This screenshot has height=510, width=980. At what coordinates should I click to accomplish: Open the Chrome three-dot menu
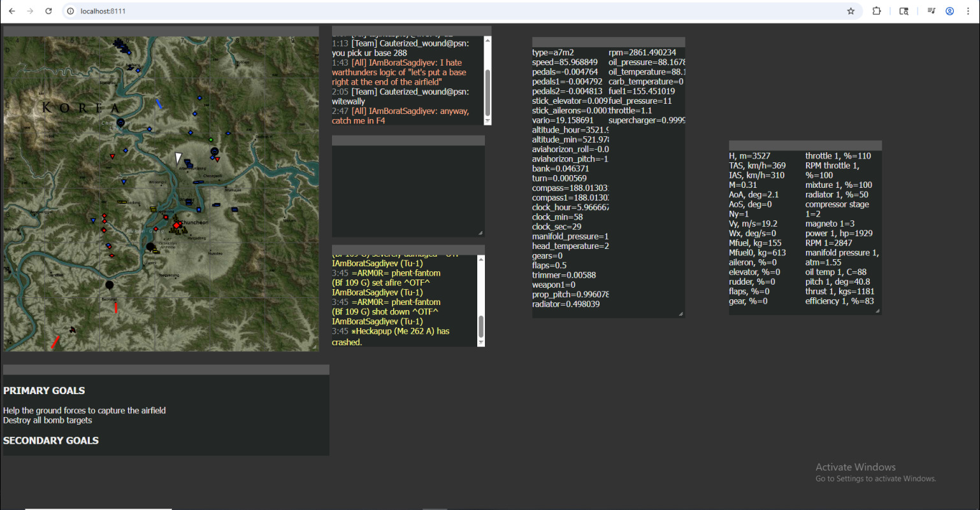tap(968, 11)
